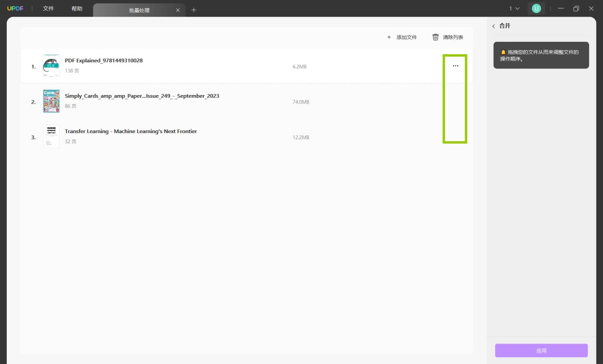Screen dimensions: 603x364
Task: Expand the window count dropdown
Action: tap(515, 9)
